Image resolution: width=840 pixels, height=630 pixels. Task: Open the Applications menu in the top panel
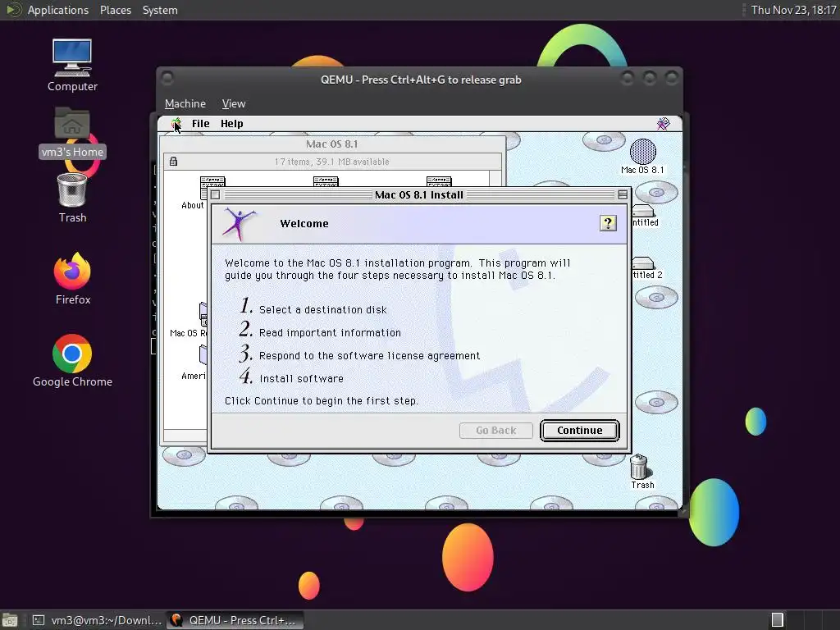(58, 10)
